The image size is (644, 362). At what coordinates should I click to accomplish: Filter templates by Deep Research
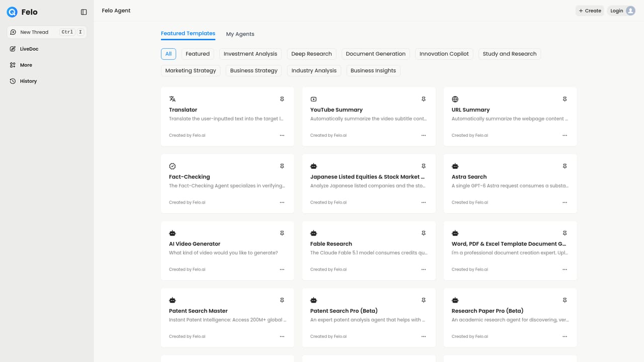(311, 54)
